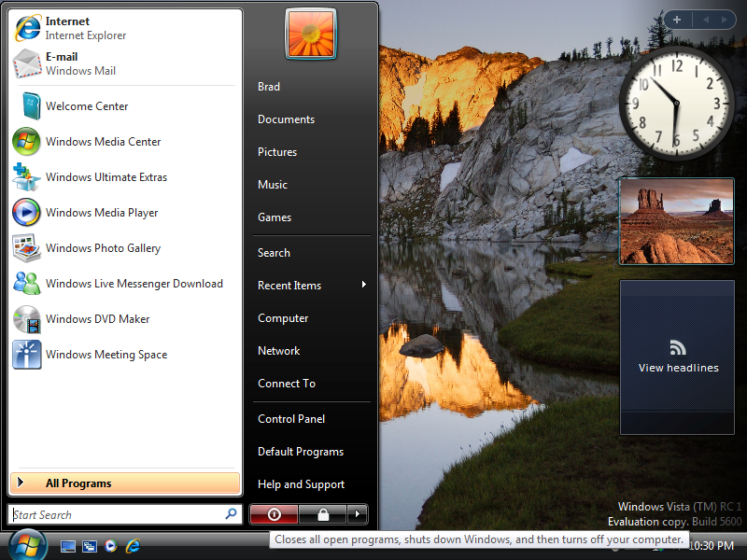747x560 pixels.
Task: Click the analog clock gadget
Action: click(676, 103)
